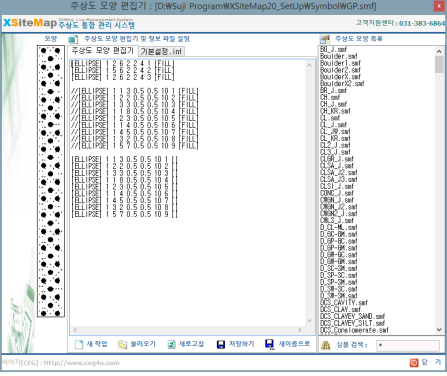Switch to the 기본설정.inf tab

pos(161,51)
